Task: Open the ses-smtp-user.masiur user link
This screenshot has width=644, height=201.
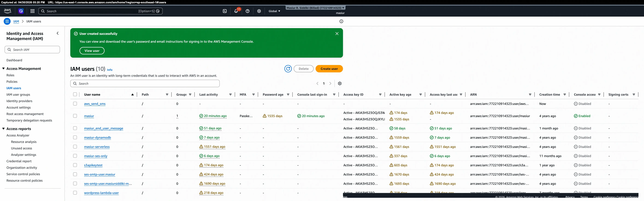Action: (99, 174)
